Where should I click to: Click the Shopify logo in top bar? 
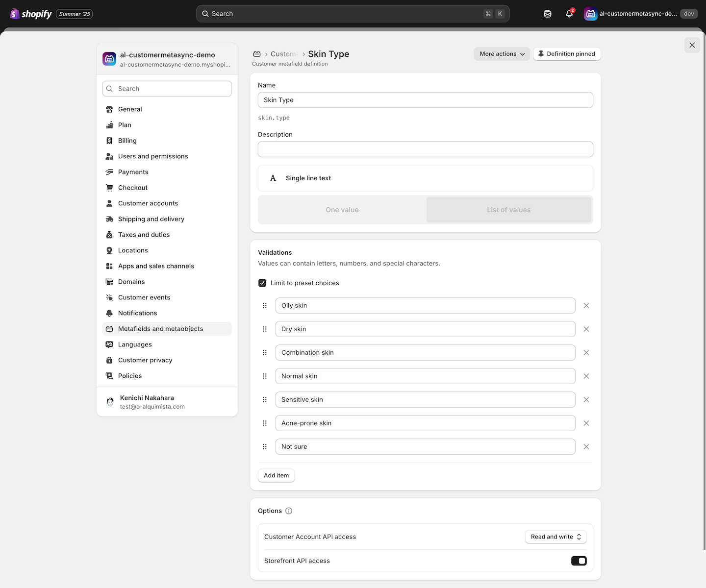point(31,14)
